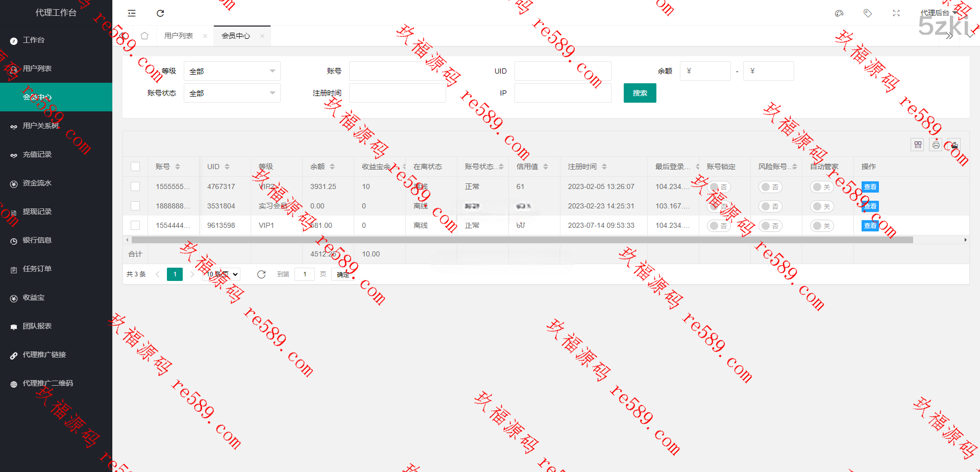The image size is (980, 472).
Task: Click the tag note icon
Action: point(867,13)
